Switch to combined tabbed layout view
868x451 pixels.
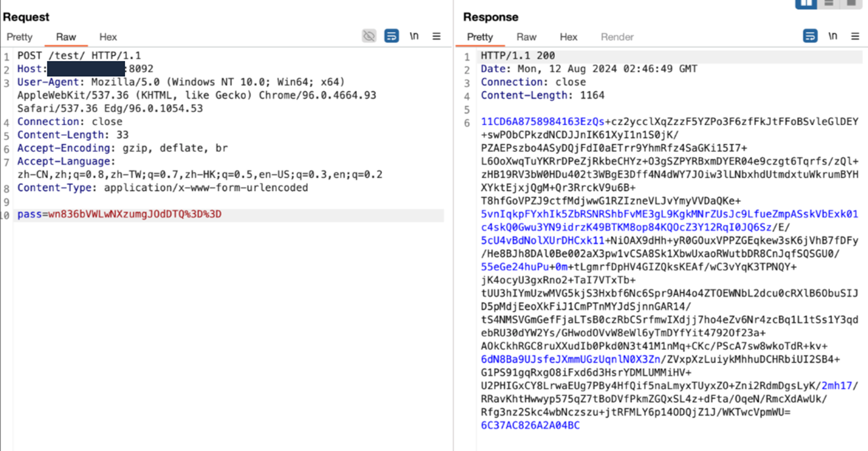pyautogui.click(x=851, y=3)
